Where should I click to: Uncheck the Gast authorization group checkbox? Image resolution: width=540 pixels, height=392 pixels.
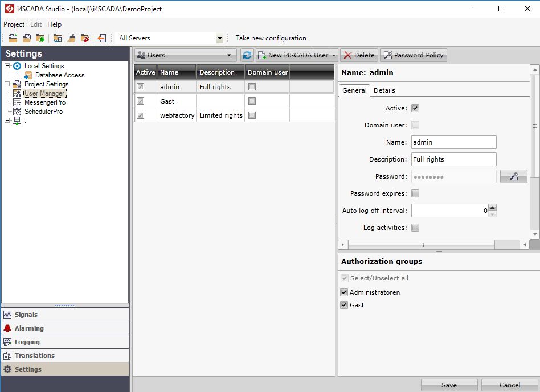tap(344, 305)
